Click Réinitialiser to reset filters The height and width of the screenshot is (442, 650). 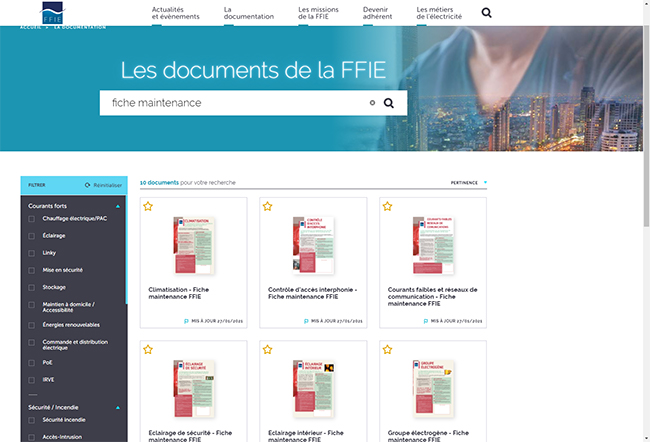(x=104, y=185)
